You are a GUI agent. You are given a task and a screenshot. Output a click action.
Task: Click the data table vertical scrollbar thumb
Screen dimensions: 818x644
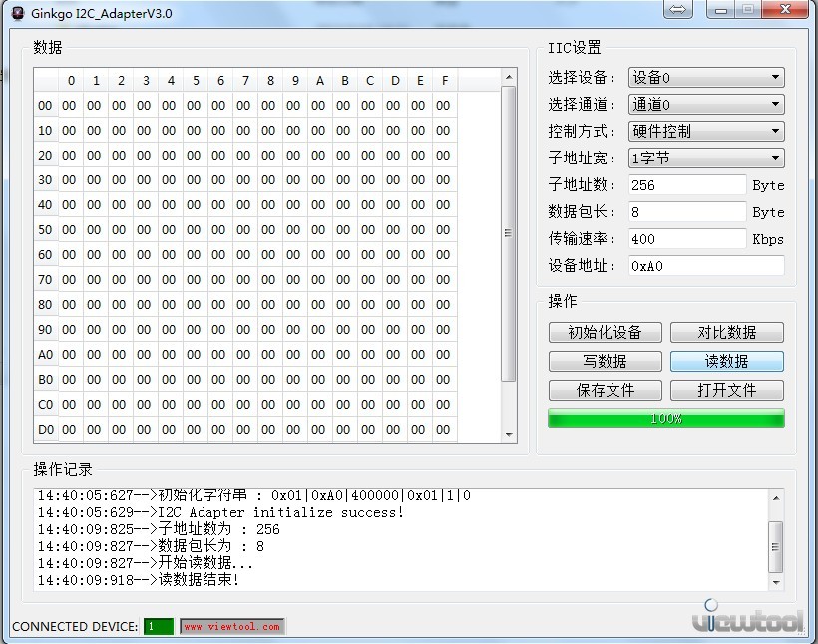coord(509,233)
